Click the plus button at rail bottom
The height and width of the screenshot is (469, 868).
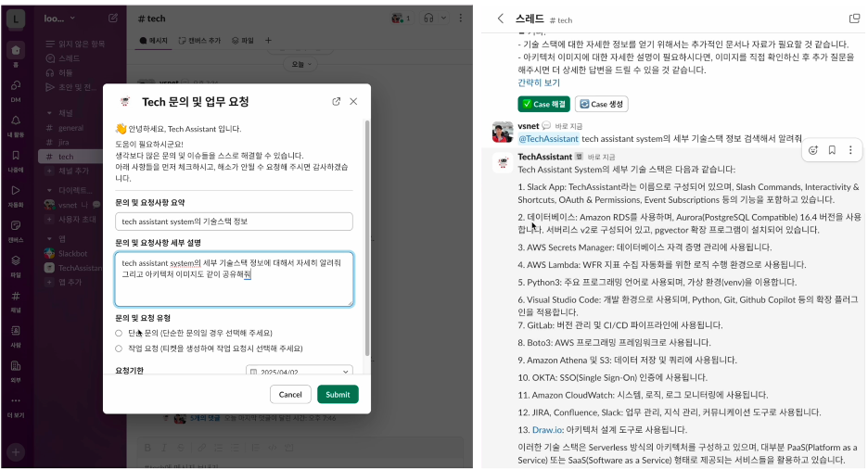tap(16, 452)
